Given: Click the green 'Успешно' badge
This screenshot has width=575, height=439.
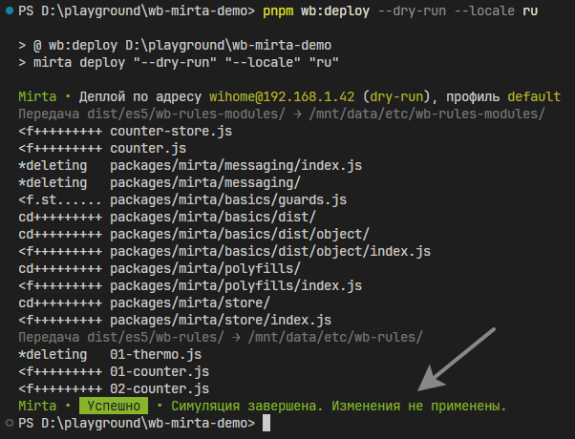Looking at the screenshot, I should click(x=114, y=406).
